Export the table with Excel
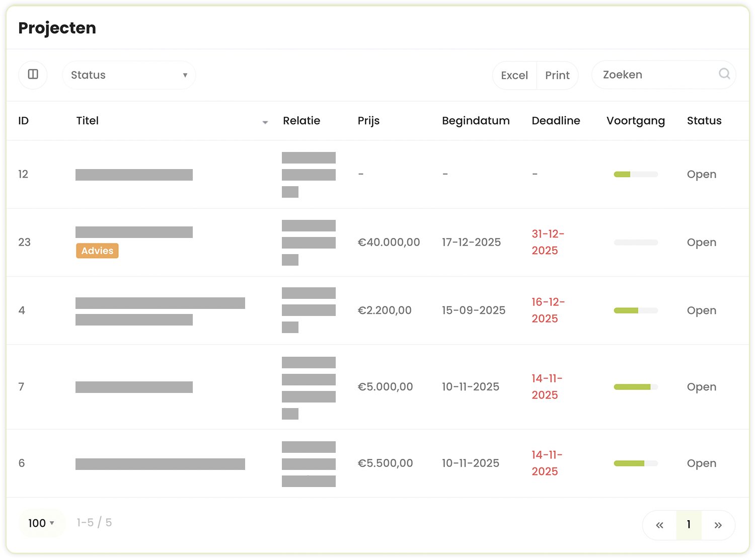 [514, 75]
